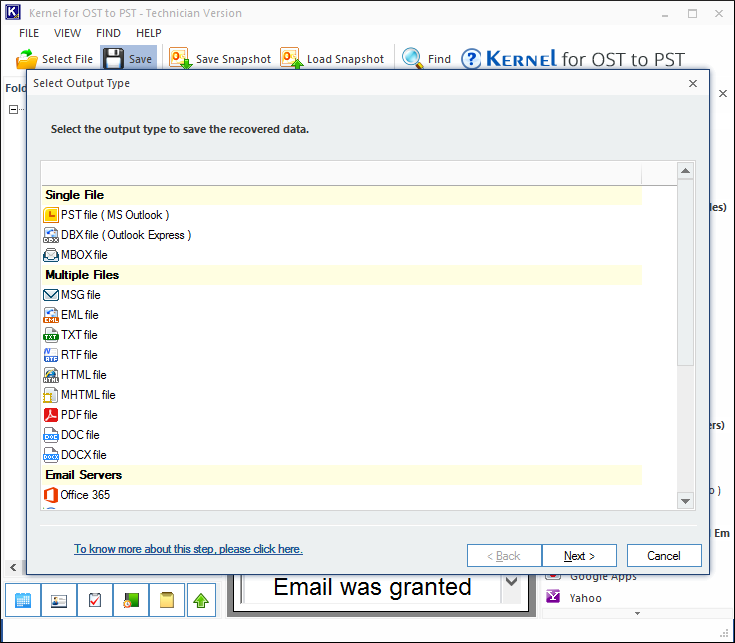Click the Yahoo icon in the right panel
Viewport: 735px width, 643px height.
tap(553, 596)
